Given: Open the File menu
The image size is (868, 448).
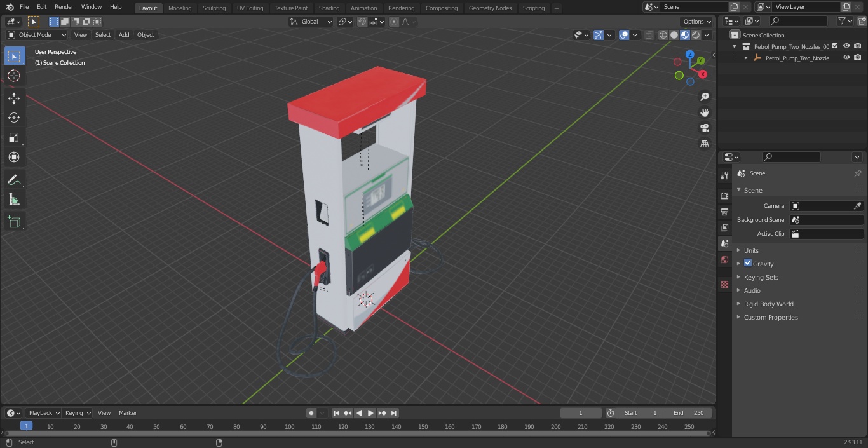Looking at the screenshot, I should pyautogui.click(x=24, y=7).
